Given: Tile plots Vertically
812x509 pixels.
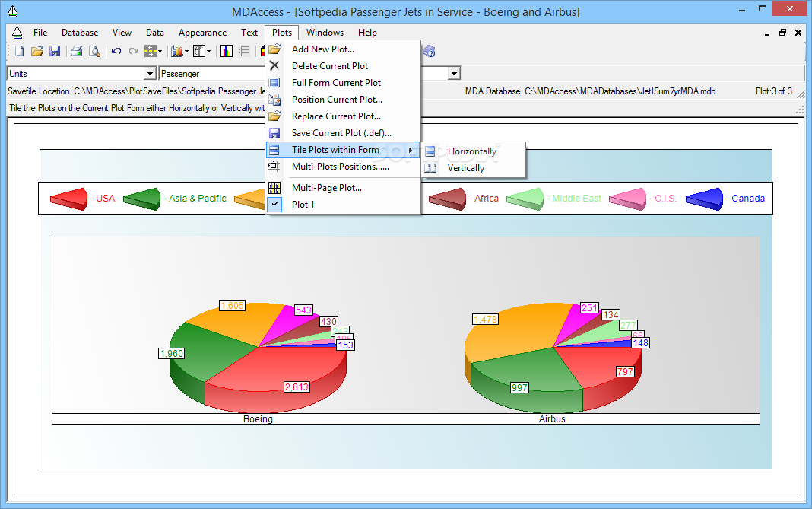Looking at the screenshot, I should [x=474, y=168].
